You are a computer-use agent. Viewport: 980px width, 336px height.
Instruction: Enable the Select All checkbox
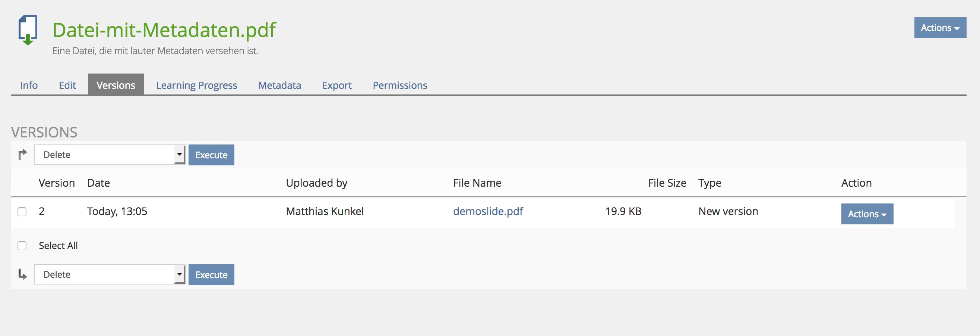point(22,246)
